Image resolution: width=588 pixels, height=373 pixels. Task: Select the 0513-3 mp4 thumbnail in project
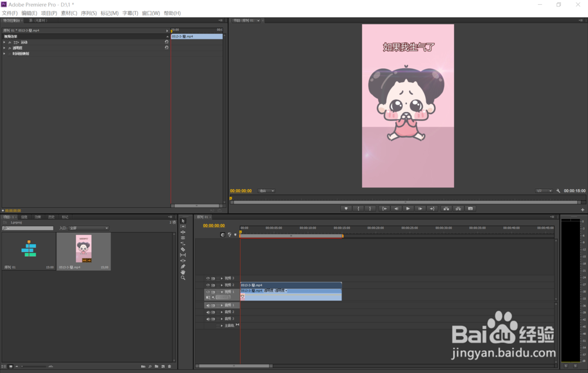click(83, 248)
